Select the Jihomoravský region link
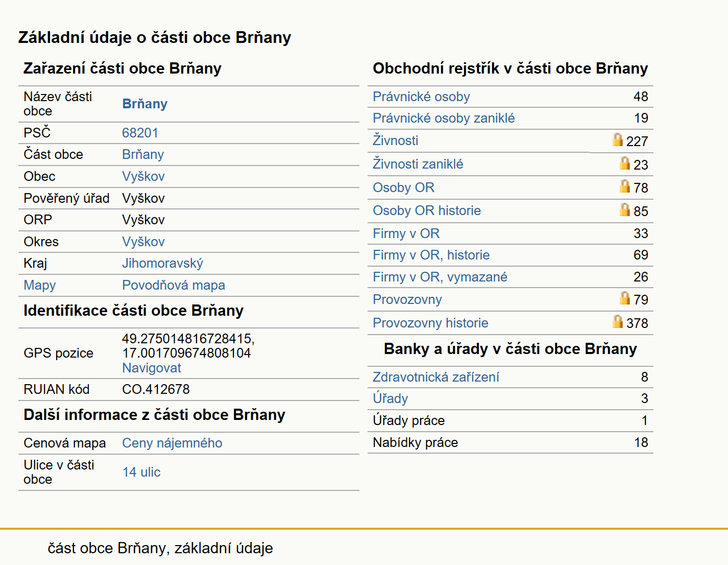 162,263
